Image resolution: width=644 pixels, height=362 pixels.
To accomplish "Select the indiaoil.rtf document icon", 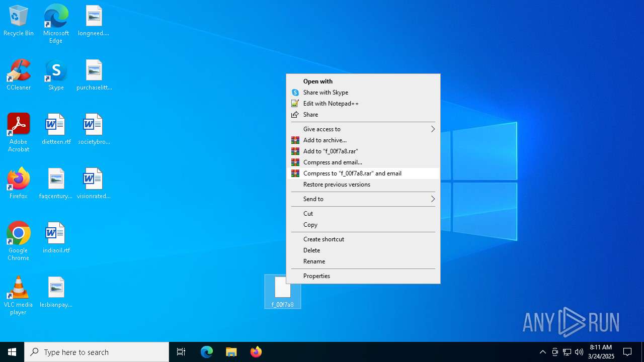I will pyautogui.click(x=56, y=238).
